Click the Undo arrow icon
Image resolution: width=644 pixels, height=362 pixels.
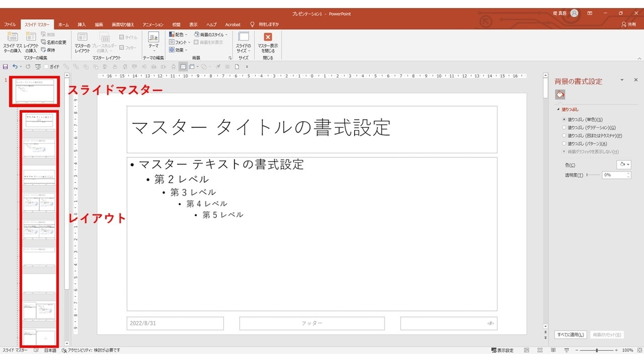point(15,67)
